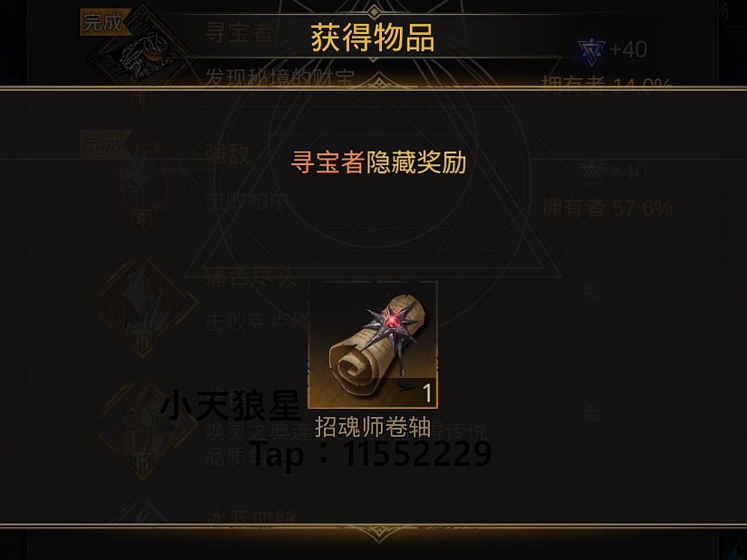The height and width of the screenshot is (560, 747).
Task: Select the 击败帕尔 achievement description
Action: tap(246, 201)
